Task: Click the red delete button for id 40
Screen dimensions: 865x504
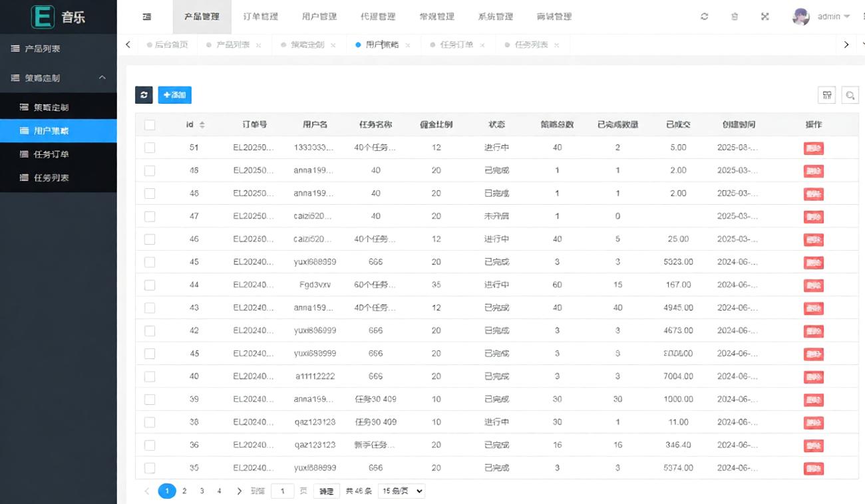Action: [813, 377]
